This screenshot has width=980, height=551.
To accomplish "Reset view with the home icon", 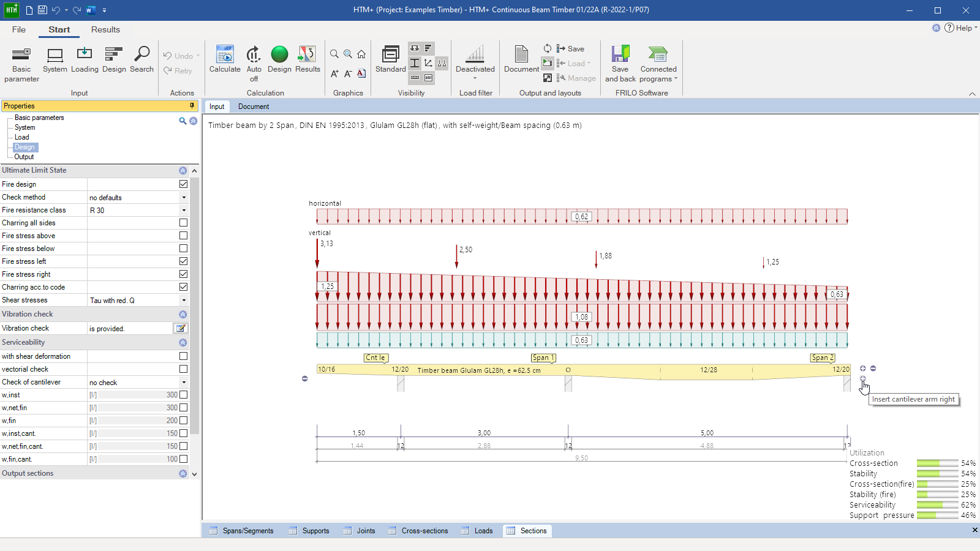I will tap(361, 54).
